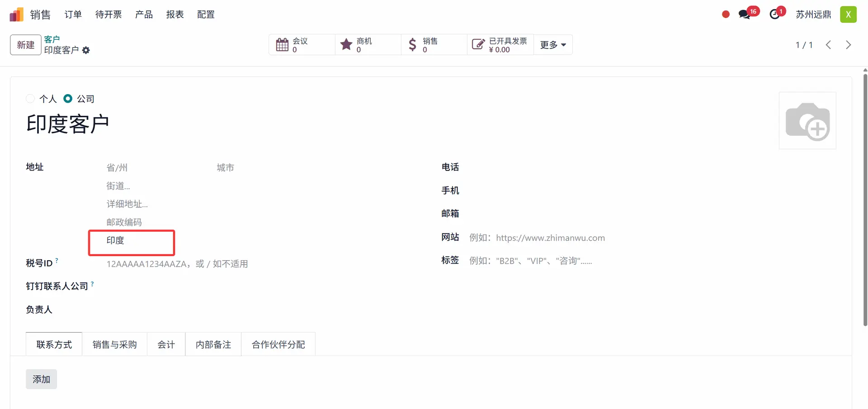This screenshot has width=868, height=409.
Task: Open the activities clock icon
Action: point(775,14)
